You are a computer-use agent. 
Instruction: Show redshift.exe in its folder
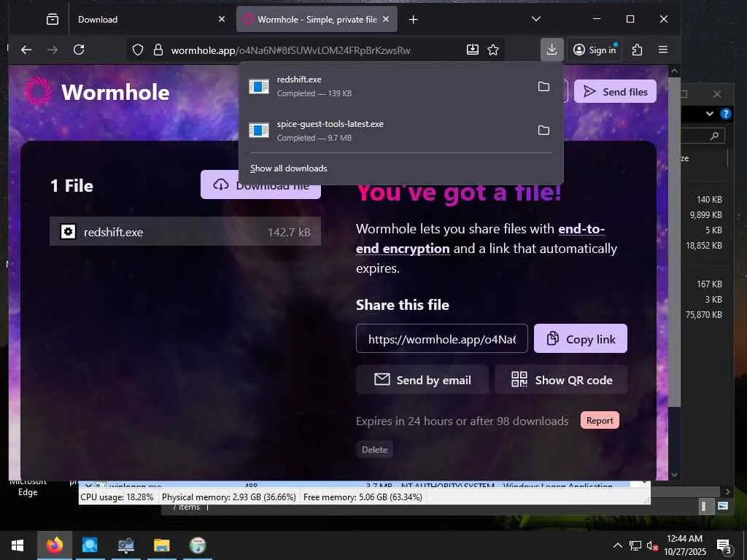543,86
